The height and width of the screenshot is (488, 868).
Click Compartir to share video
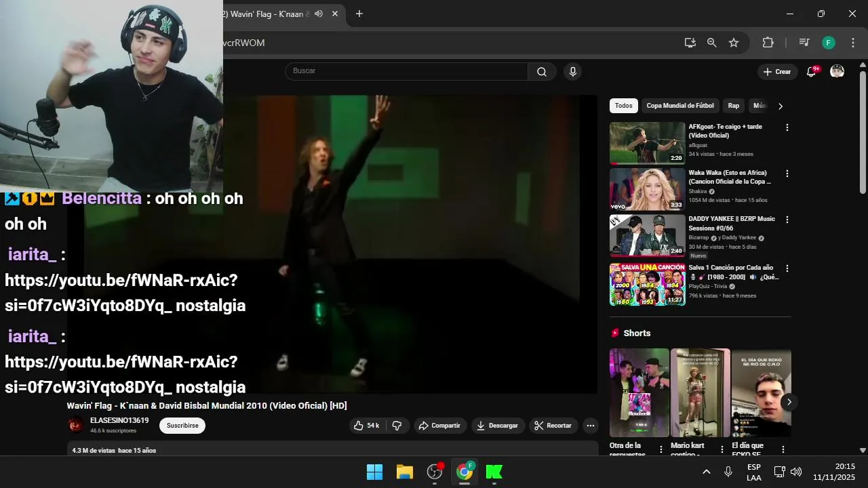[439, 426]
